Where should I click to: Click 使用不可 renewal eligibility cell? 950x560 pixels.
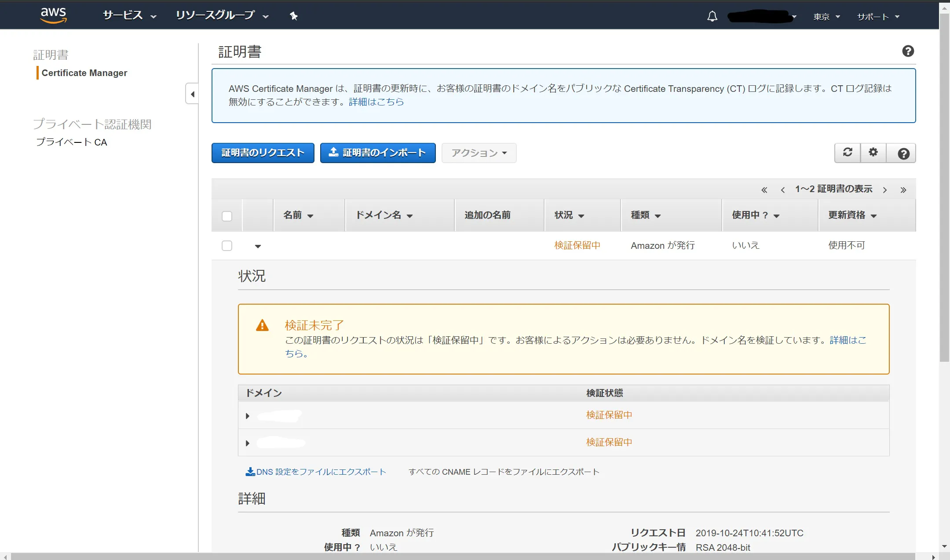coord(847,245)
